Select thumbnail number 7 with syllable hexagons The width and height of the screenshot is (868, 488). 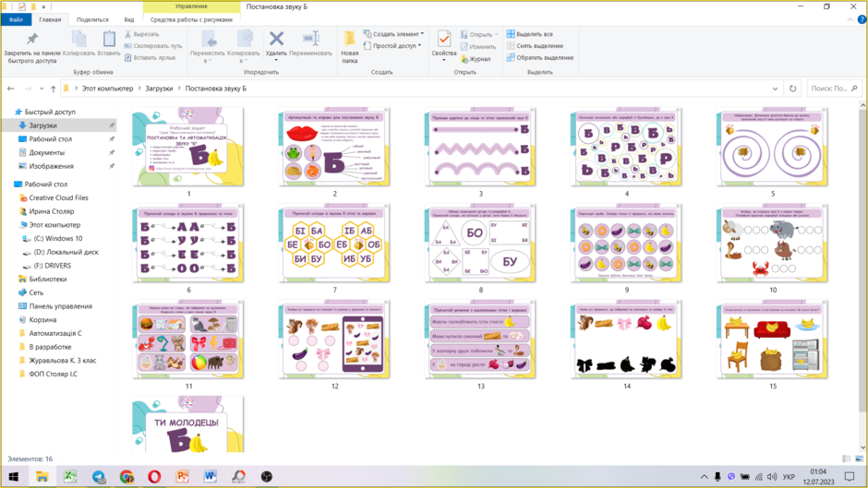point(334,243)
